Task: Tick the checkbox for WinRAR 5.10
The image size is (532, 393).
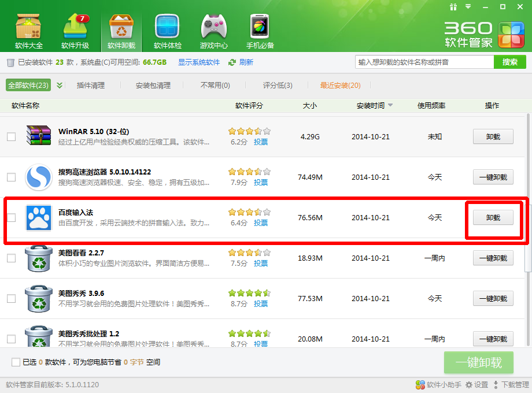Action: (x=11, y=137)
